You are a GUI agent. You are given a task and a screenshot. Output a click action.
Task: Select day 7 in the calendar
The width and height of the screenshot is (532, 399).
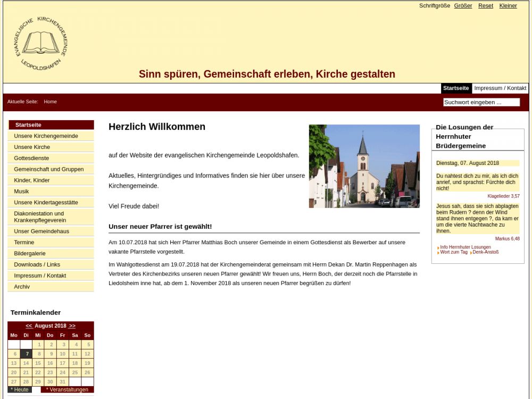click(27, 354)
